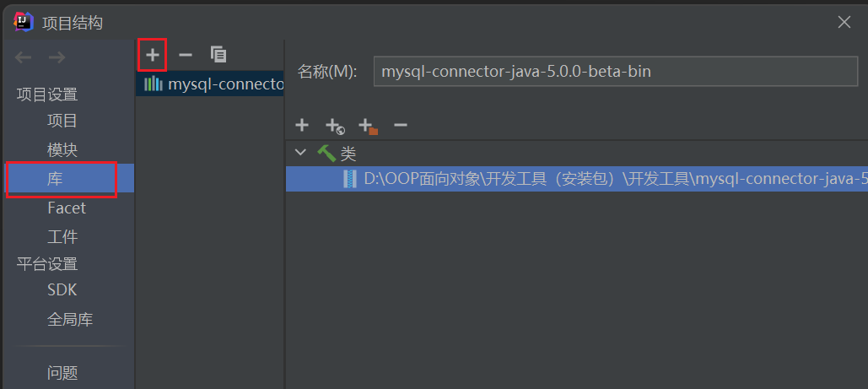The image size is (868, 389).
Task: Add library root with plus icon
Action: [302, 125]
